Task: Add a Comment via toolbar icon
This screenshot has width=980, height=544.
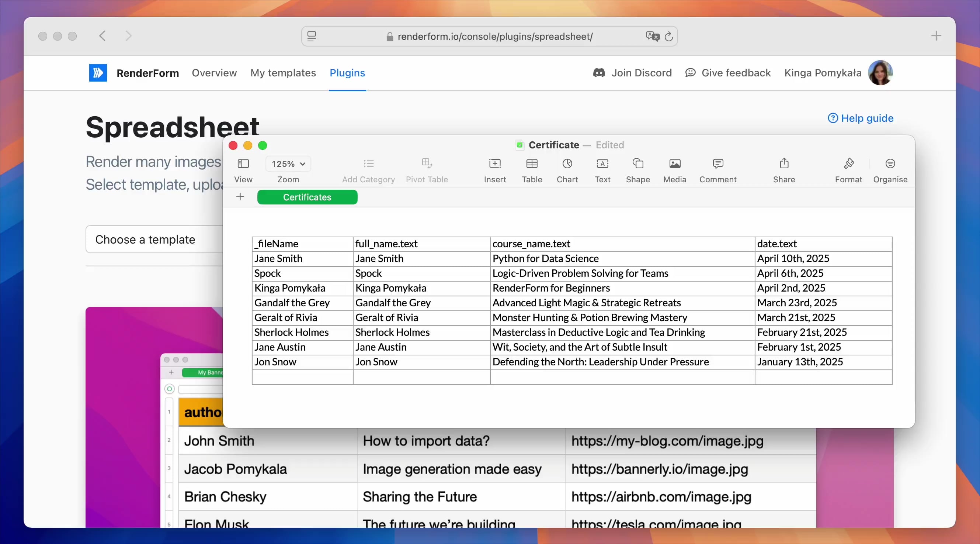Action: pos(717,164)
